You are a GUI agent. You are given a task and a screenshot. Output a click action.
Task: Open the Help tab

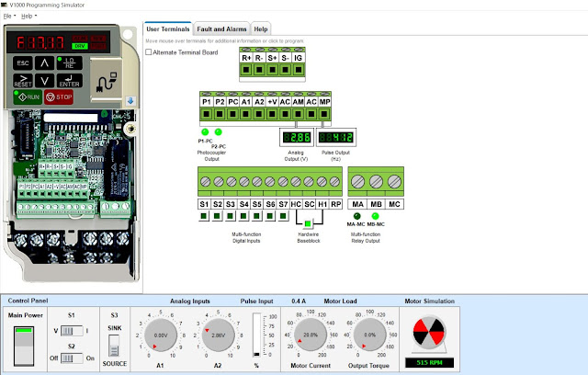click(261, 28)
